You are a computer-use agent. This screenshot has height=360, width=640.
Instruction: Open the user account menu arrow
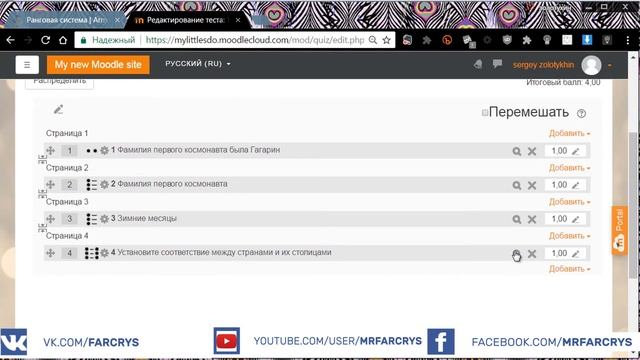610,65
